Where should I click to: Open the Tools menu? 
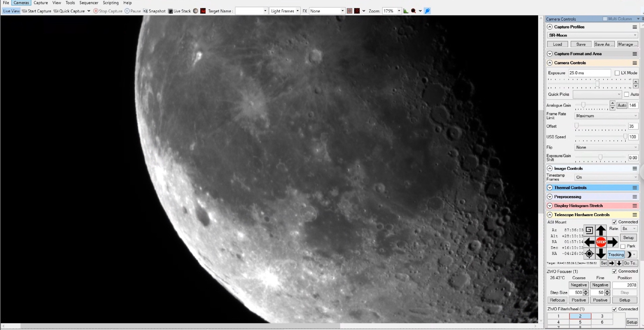(x=70, y=3)
